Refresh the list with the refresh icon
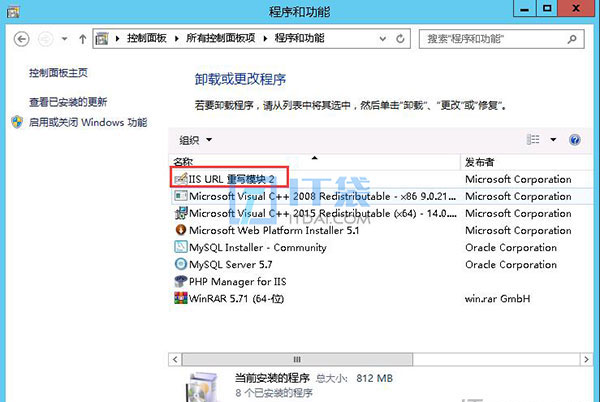 (400, 39)
